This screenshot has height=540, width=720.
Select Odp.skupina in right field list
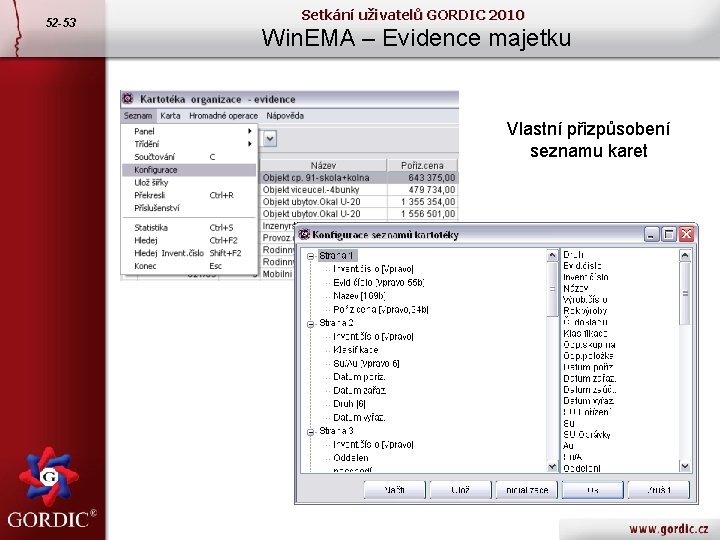click(589, 344)
